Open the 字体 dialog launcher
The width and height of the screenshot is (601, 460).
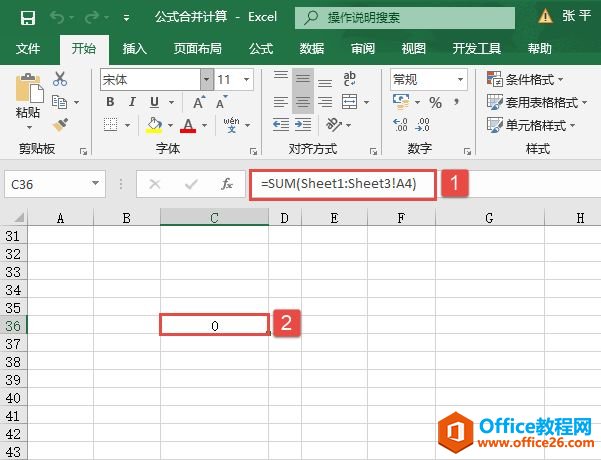(253, 151)
